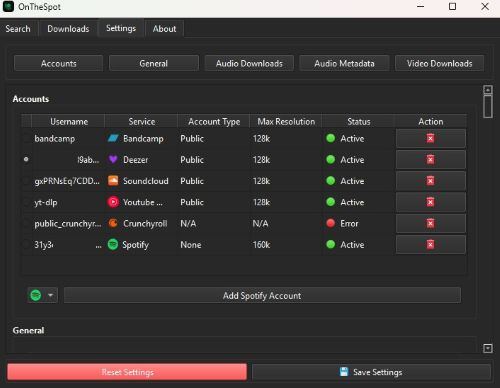The height and width of the screenshot is (388, 500).
Task: Click Add Spotify Account button
Action: (262, 295)
